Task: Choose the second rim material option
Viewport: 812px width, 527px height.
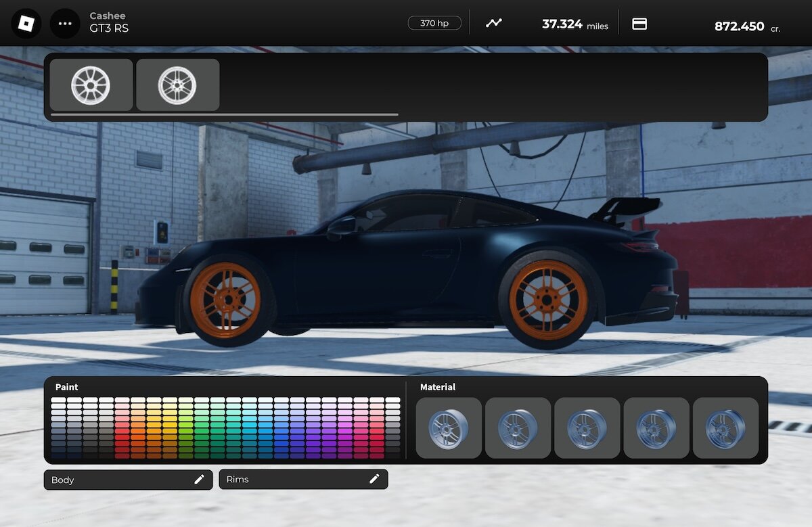Action: (x=518, y=428)
